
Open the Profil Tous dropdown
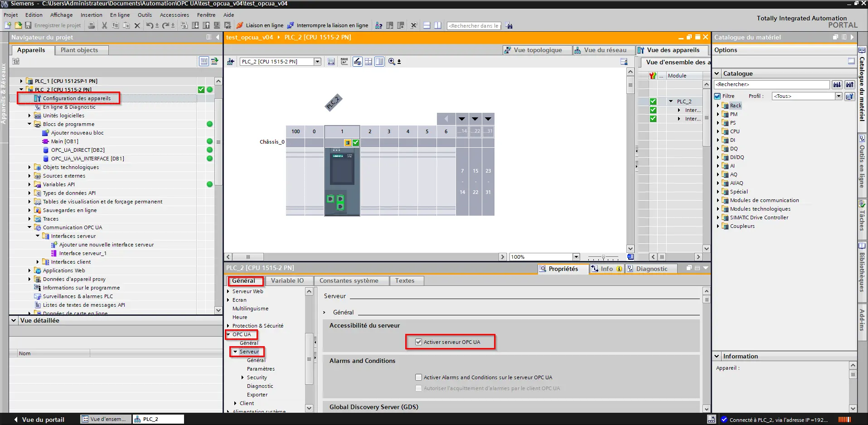tap(839, 96)
